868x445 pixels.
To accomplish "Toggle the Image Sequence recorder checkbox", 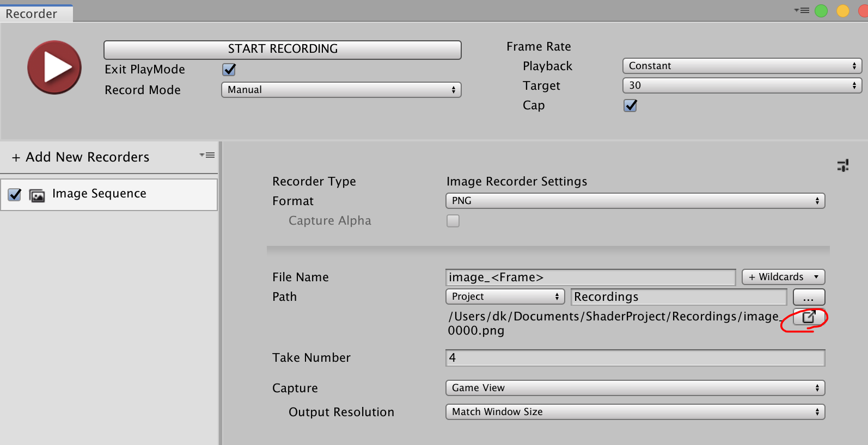I will tap(15, 194).
